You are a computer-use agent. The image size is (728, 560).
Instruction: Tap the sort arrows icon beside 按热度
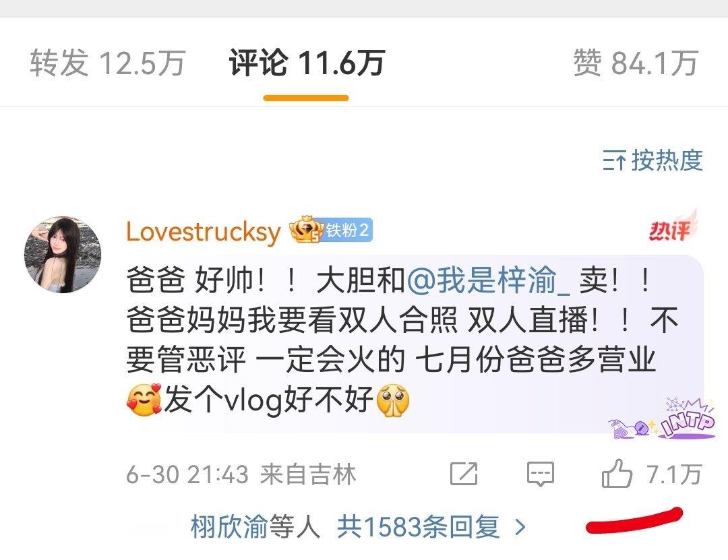614,160
